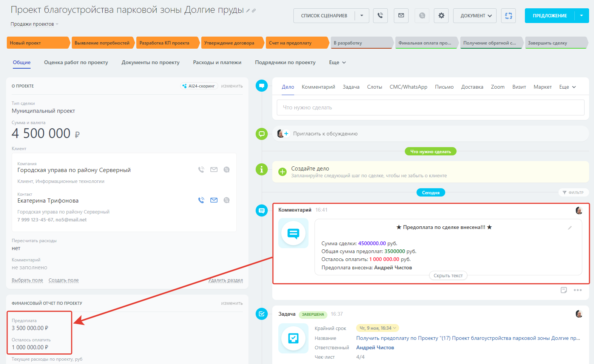The height and width of the screenshot is (364, 594).
Task: Edit the prepayment comment with the pencil icon
Action: pyautogui.click(x=570, y=227)
